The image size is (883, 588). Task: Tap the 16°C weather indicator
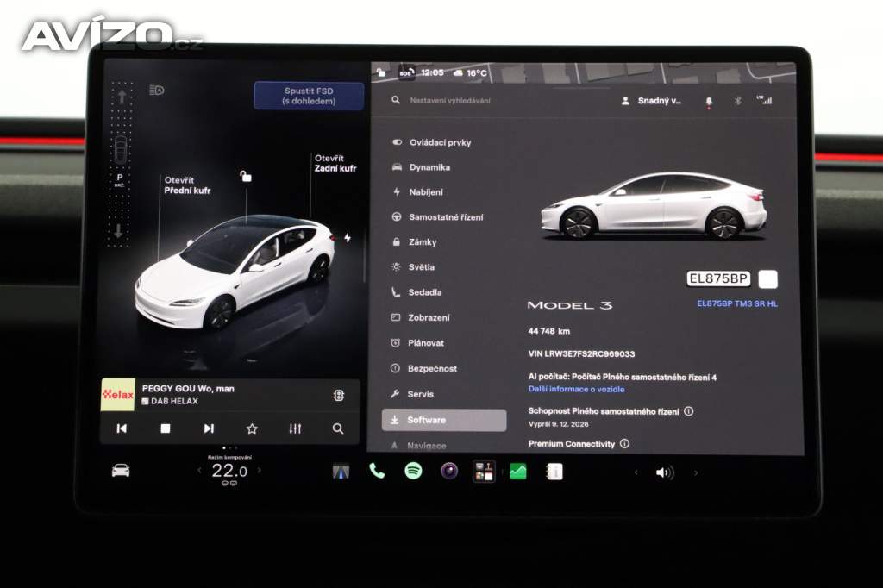click(470, 72)
